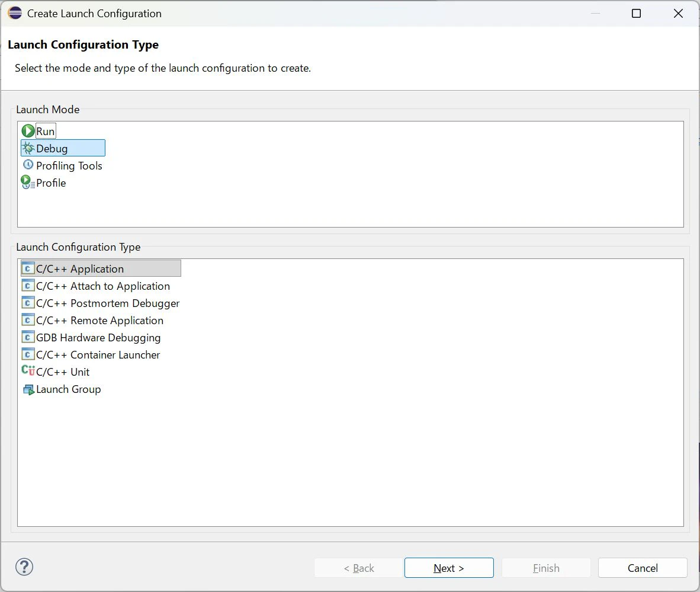Click the C/C++ Application icon
This screenshot has height=592, width=700.
tap(28, 268)
